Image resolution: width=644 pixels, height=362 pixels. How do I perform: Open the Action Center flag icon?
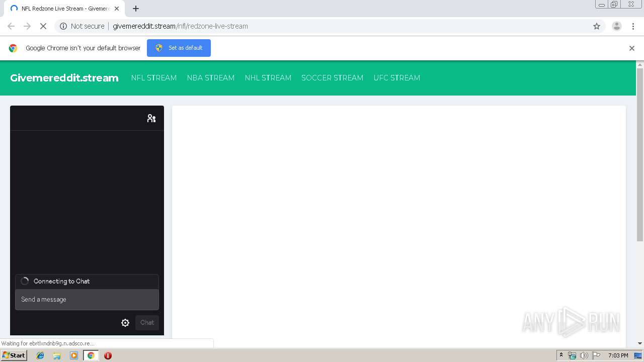pyautogui.click(x=596, y=355)
